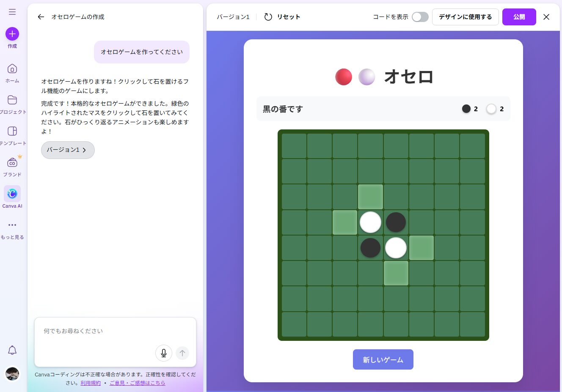This screenshot has width=562, height=392.
Task: Click the purple 作成 plus button
Action: pyautogui.click(x=12, y=34)
